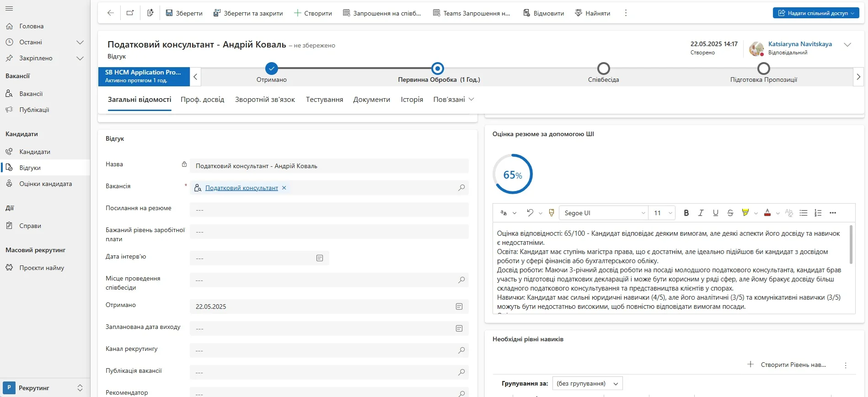Select the Підготовка Пропозиції stage circle
This screenshot has width=868, height=397.
763,69
